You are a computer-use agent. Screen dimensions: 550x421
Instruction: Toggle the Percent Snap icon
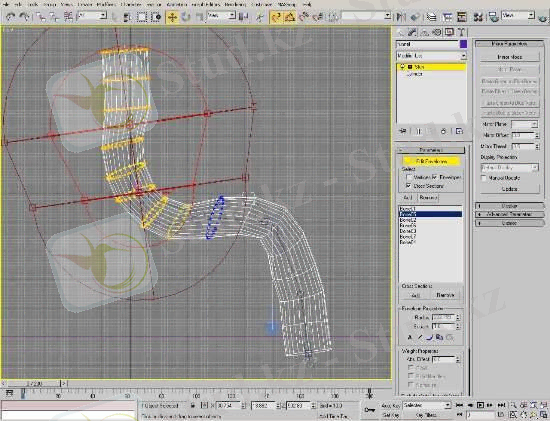[x=304, y=17]
